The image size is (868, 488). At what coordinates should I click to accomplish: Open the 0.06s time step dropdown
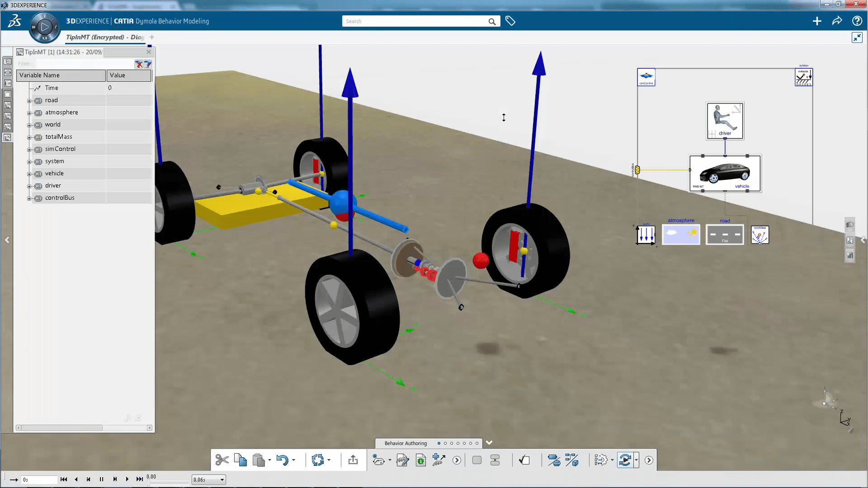(222, 480)
